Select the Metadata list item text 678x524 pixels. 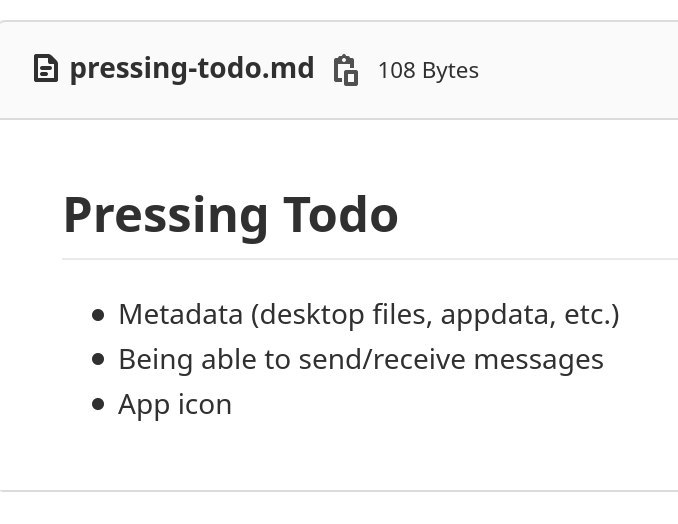coord(369,315)
